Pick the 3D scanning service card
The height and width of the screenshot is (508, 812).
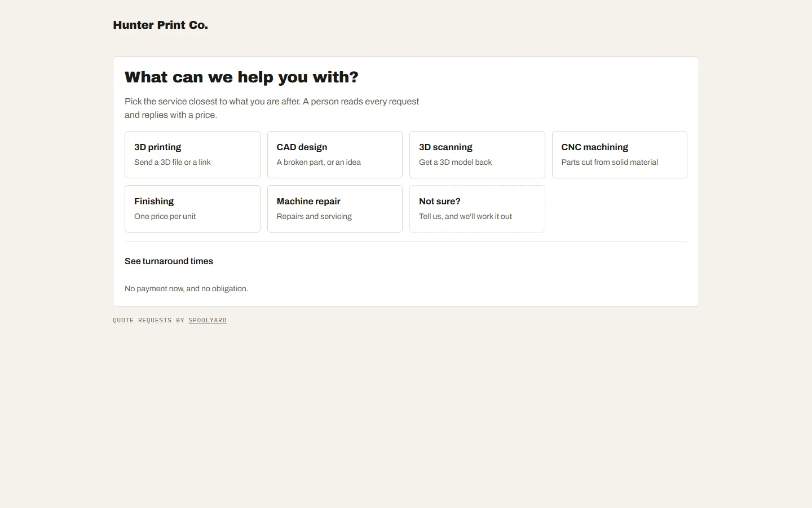(477, 155)
